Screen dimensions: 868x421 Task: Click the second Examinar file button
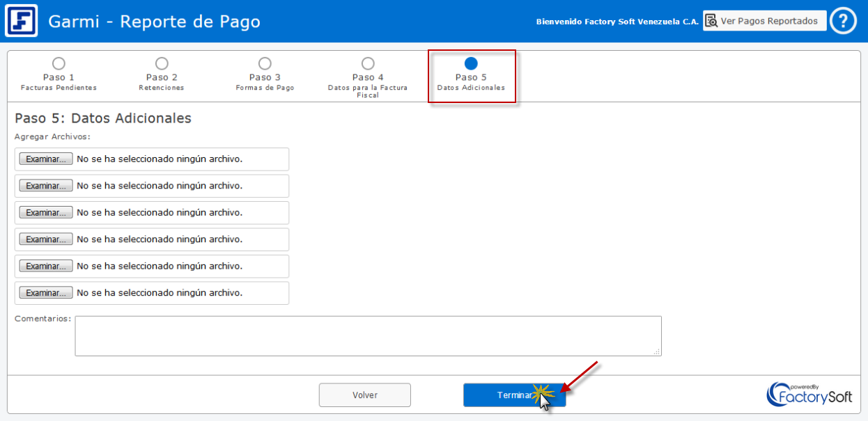click(x=45, y=186)
